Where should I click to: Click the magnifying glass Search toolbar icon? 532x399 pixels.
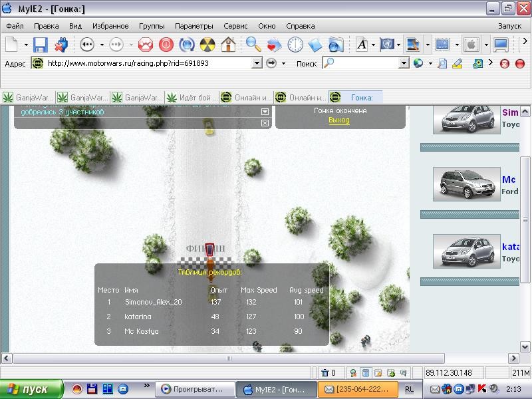(x=253, y=45)
